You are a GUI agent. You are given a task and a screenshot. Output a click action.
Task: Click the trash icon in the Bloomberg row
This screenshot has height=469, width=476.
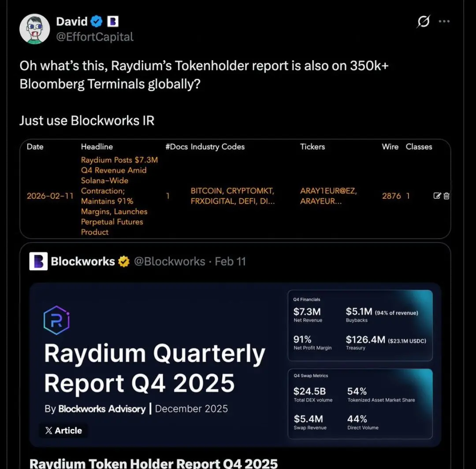446,196
